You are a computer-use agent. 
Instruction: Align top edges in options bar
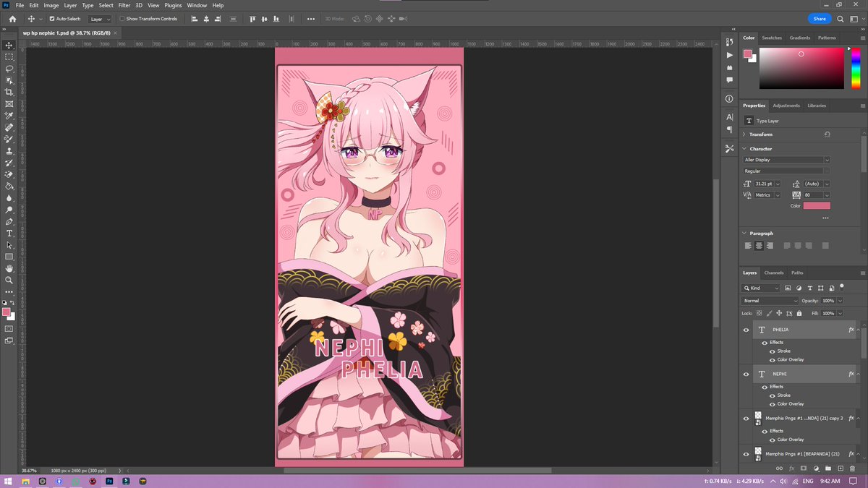252,19
